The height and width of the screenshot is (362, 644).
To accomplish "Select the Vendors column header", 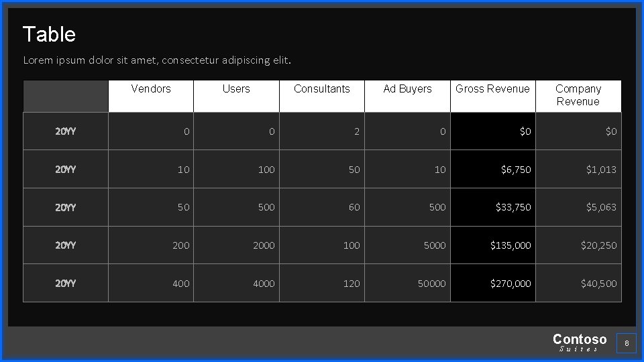I will (151, 96).
